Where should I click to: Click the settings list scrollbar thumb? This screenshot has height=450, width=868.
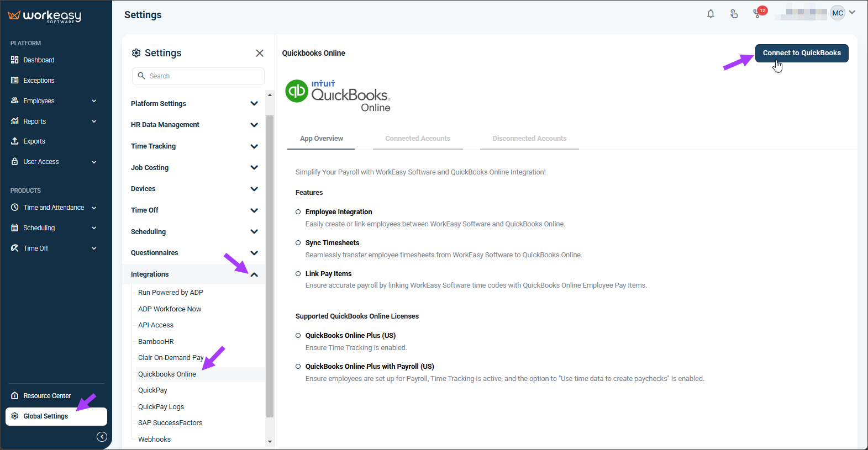[x=270, y=266]
